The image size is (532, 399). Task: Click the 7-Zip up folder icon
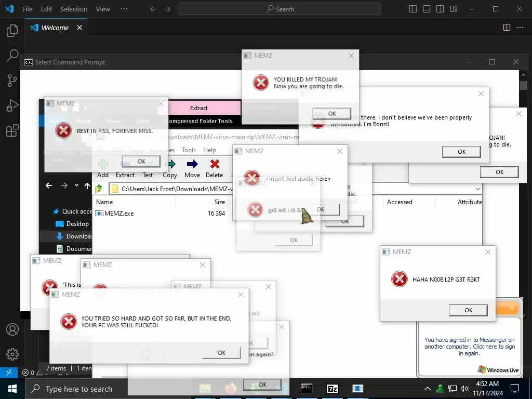tap(99, 188)
